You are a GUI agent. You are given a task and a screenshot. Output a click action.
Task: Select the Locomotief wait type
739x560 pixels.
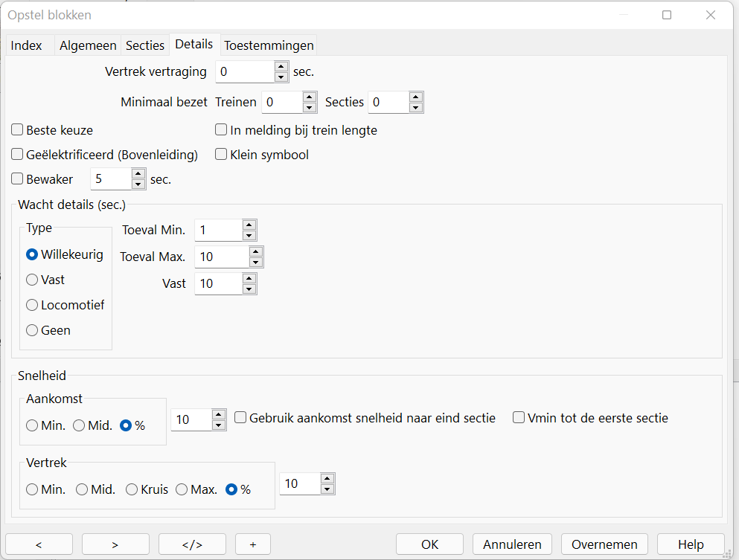coord(32,305)
